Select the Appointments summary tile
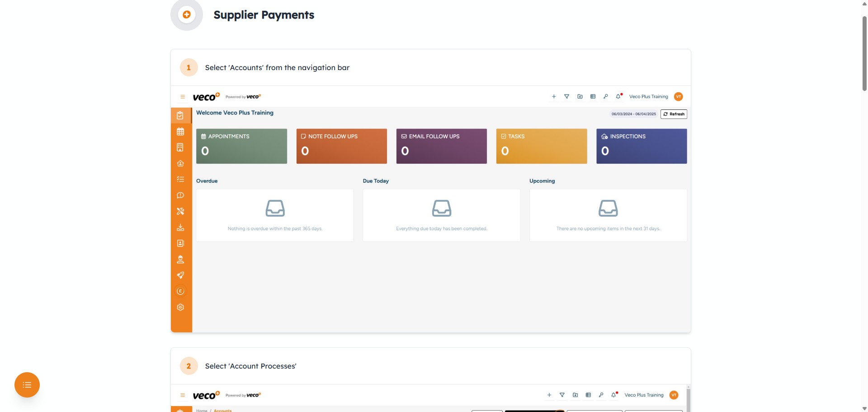The image size is (868, 412). (x=241, y=146)
